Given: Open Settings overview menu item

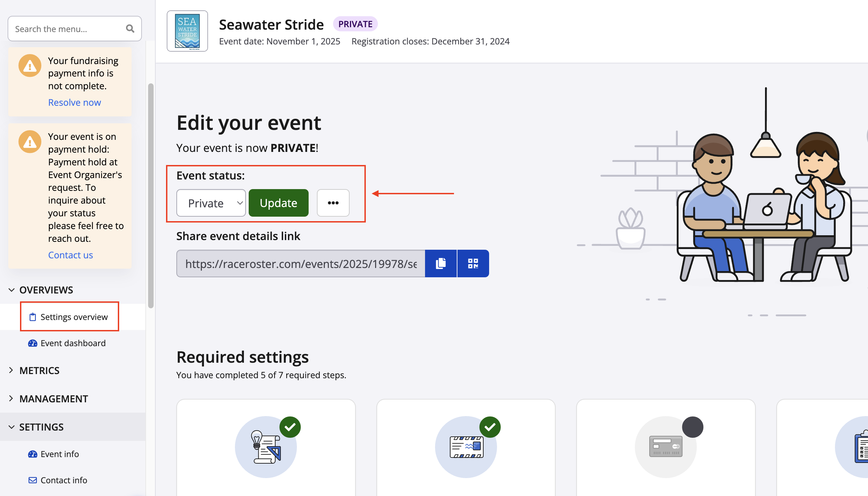Looking at the screenshot, I should coord(74,317).
